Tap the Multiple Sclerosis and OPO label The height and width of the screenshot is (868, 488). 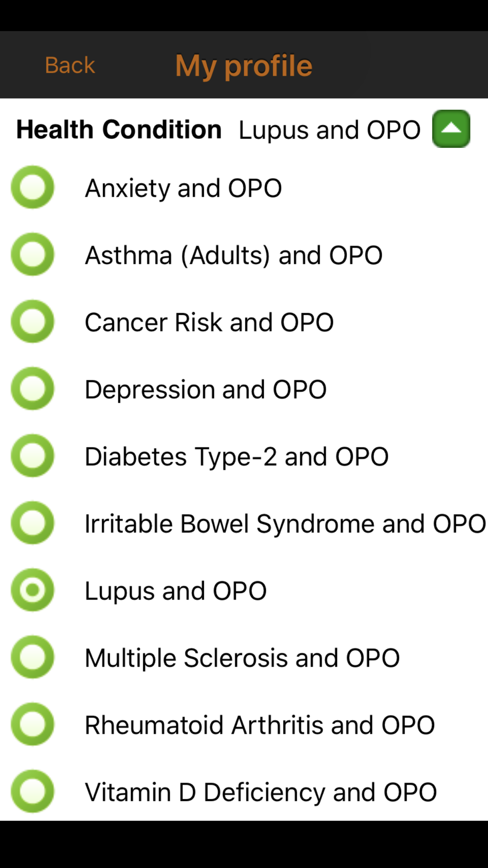click(242, 658)
